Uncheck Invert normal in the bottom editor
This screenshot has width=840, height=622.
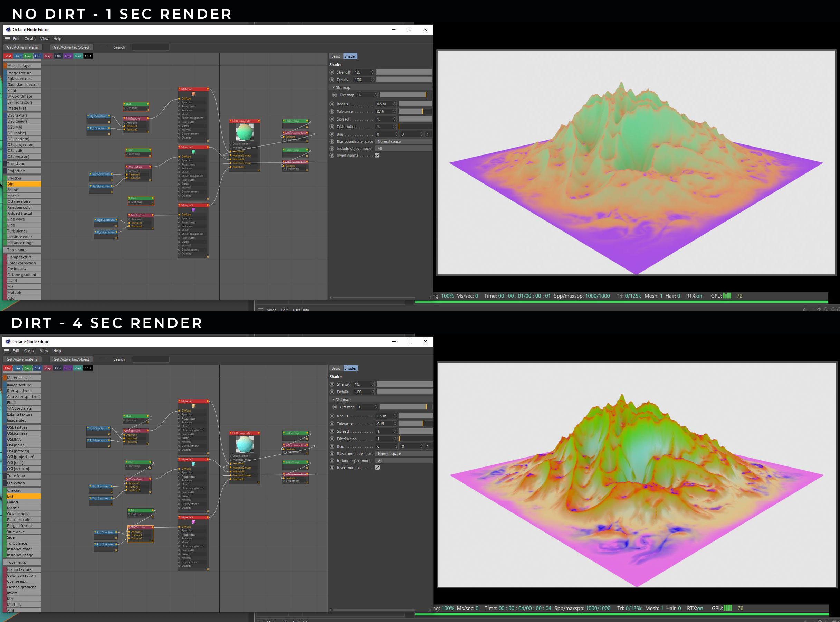(378, 468)
